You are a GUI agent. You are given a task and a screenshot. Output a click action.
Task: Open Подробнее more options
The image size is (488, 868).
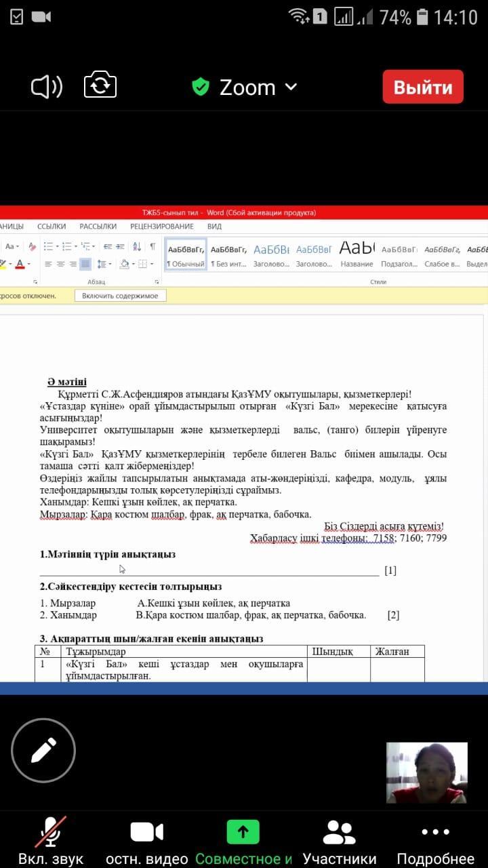435,842
